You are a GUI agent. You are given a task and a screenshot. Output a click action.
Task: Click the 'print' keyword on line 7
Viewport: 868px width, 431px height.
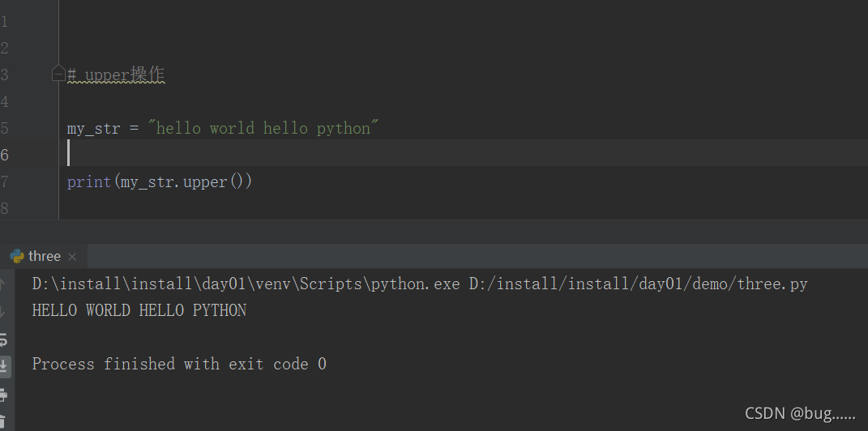(x=89, y=181)
